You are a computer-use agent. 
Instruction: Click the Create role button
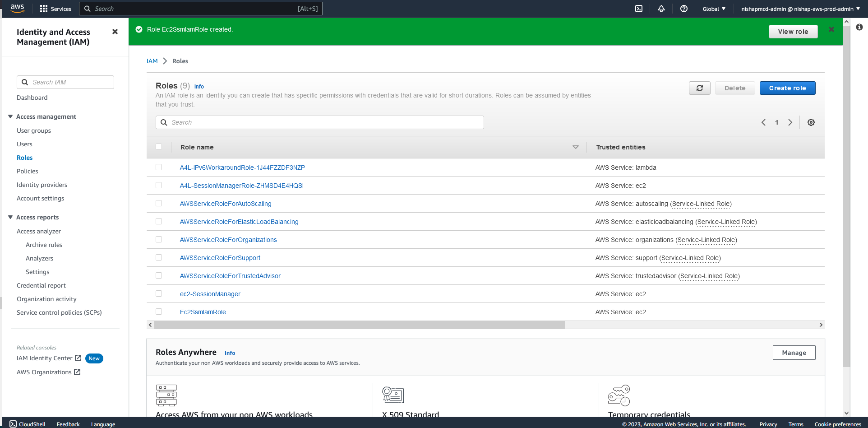click(x=787, y=88)
